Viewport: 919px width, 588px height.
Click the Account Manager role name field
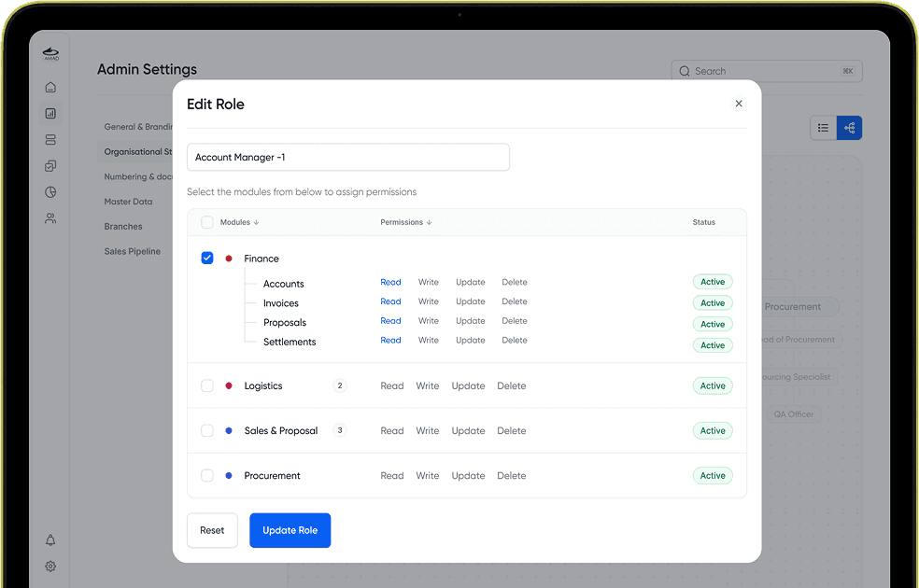click(348, 158)
